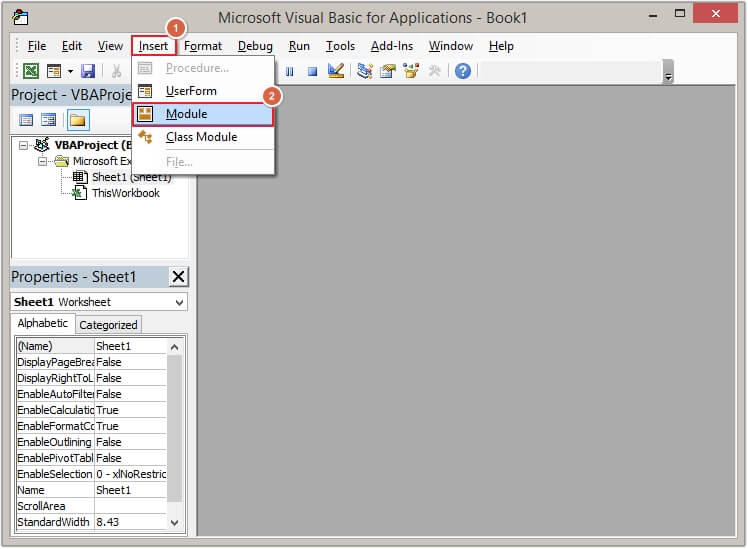Open the Sheet1 Worksheet object dropdown
Viewport: 748px width, 549px height.
pos(179,302)
